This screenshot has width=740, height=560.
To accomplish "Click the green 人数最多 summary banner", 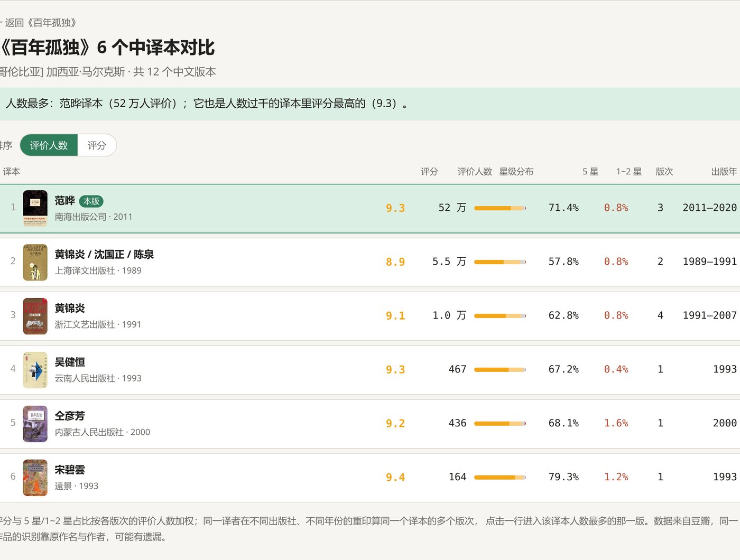I will (370, 104).
